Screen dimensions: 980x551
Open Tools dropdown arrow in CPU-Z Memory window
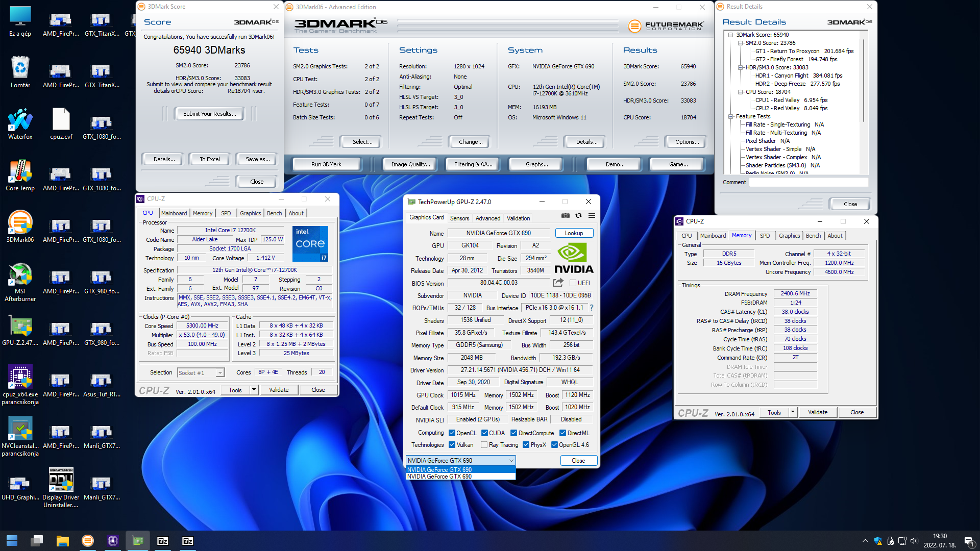click(x=793, y=412)
